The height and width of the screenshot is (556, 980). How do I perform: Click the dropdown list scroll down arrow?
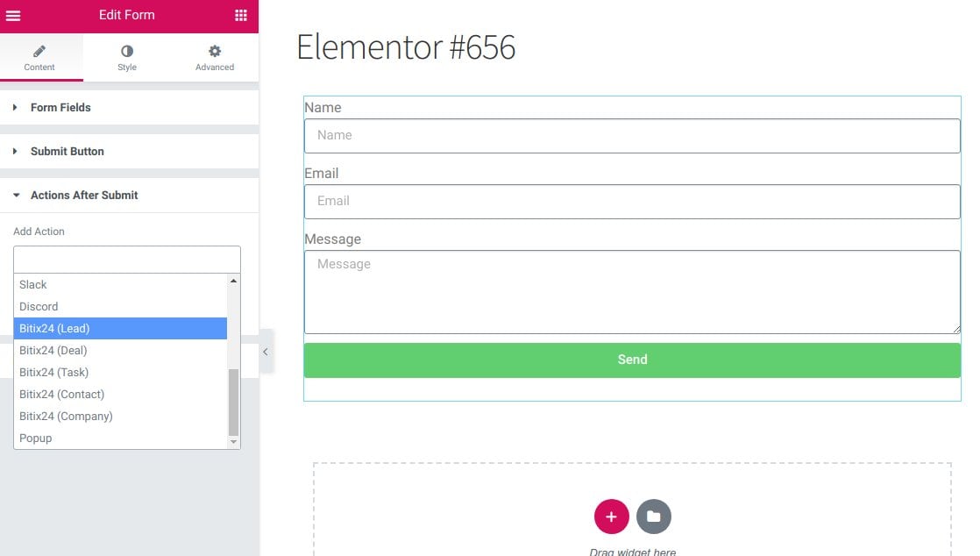pyautogui.click(x=233, y=441)
